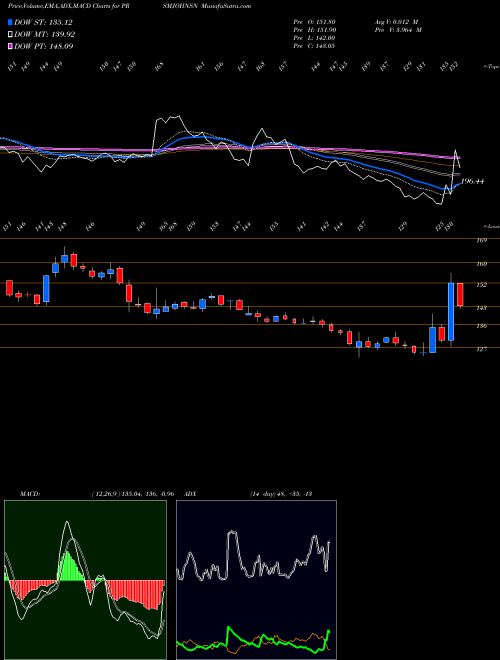Click the MACD panel title
This screenshot has height=660, width=500.
tap(29, 493)
